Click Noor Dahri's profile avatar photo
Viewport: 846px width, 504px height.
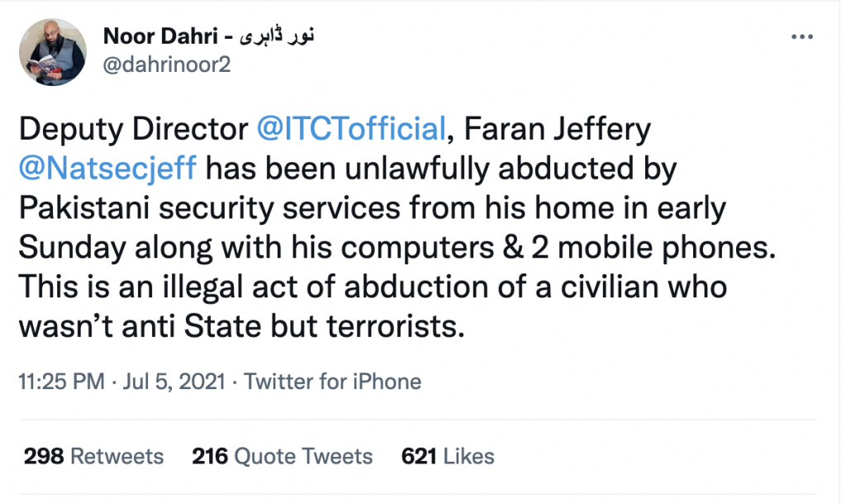click(53, 51)
